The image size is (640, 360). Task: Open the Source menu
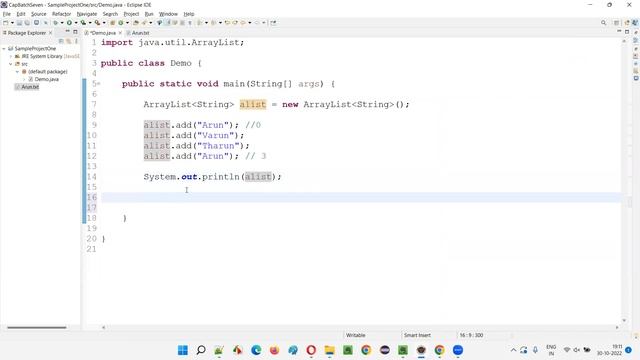click(39, 14)
